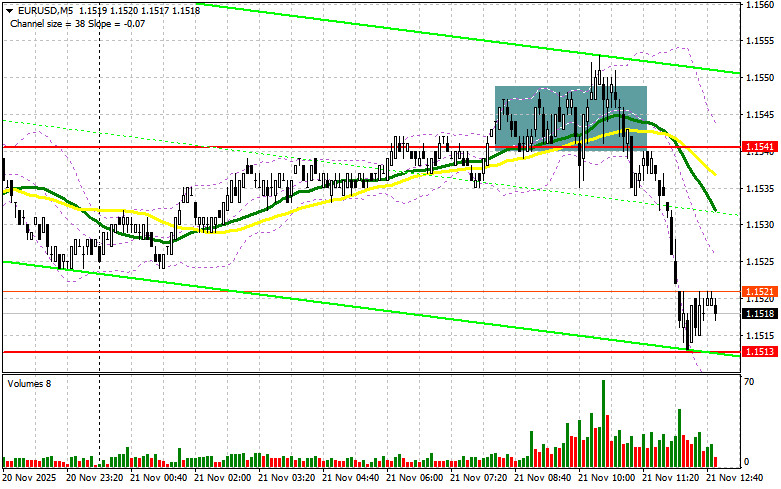Click the '20 Nov 23:20' time axis label
The height and width of the screenshot is (489, 781).
pyautogui.click(x=94, y=478)
